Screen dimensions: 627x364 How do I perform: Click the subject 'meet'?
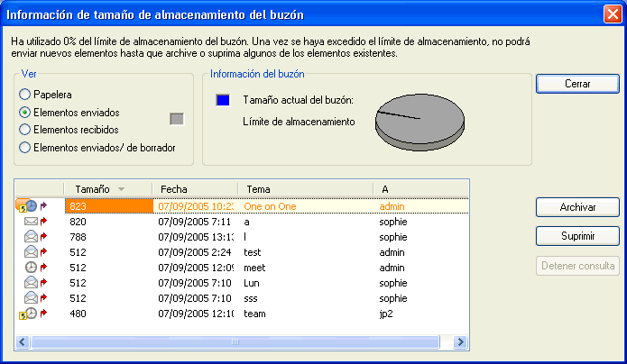254,268
